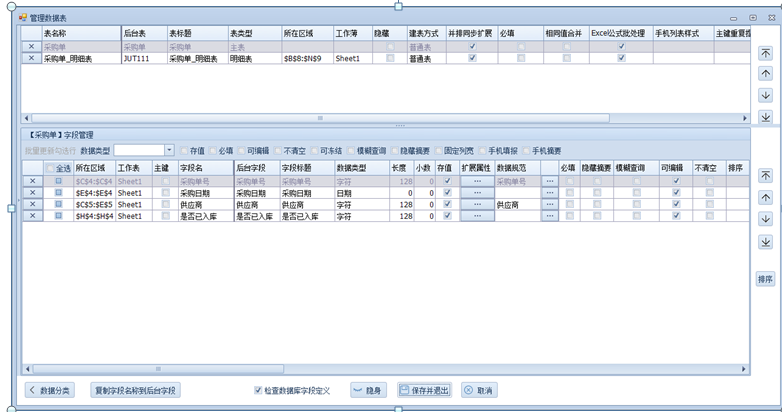Click move-down arrow beside the tables grid
Screen dimensions: 782x412
pyautogui.click(x=765, y=95)
